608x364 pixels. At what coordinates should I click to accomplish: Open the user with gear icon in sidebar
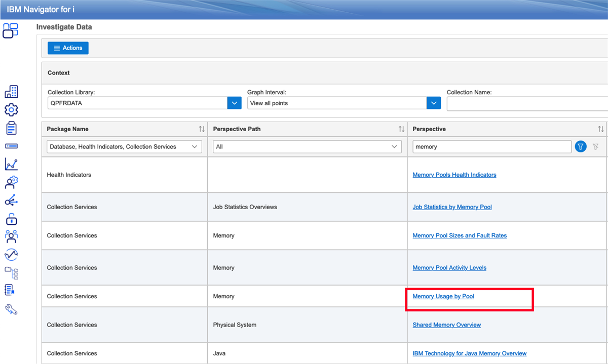click(11, 182)
